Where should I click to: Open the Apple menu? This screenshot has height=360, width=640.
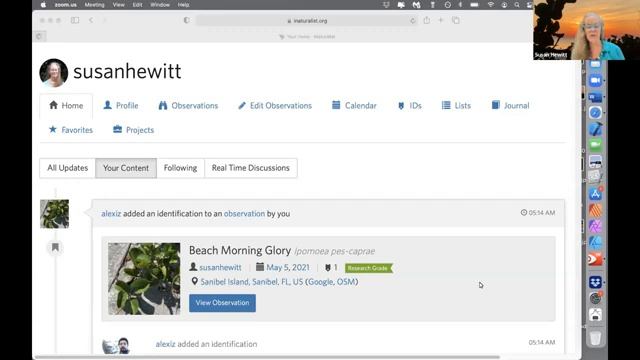click(x=43, y=5)
